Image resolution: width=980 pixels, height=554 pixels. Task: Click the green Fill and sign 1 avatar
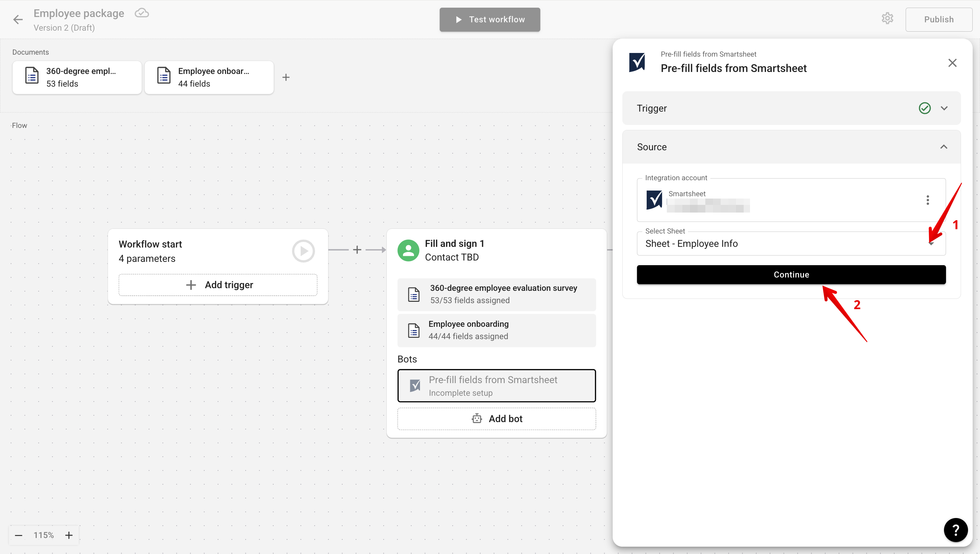pyautogui.click(x=408, y=251)
